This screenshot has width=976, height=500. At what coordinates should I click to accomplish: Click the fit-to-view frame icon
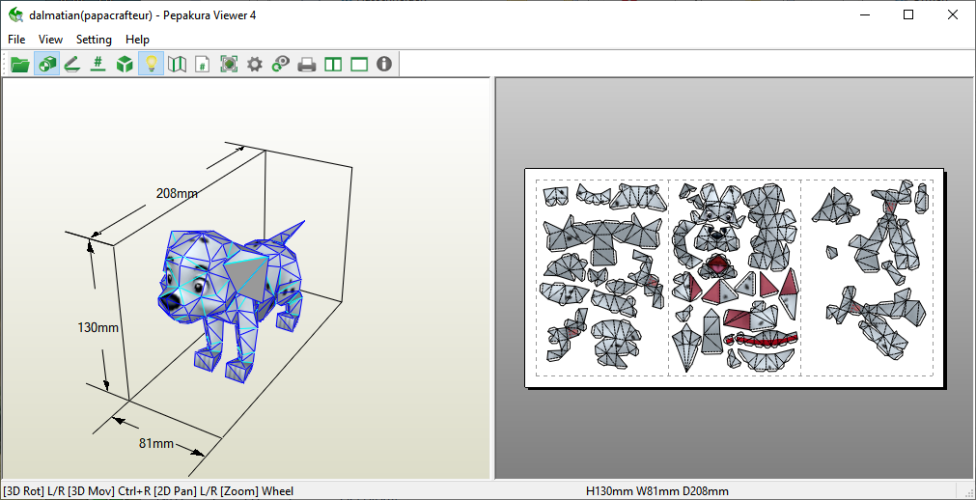[229, 64]
